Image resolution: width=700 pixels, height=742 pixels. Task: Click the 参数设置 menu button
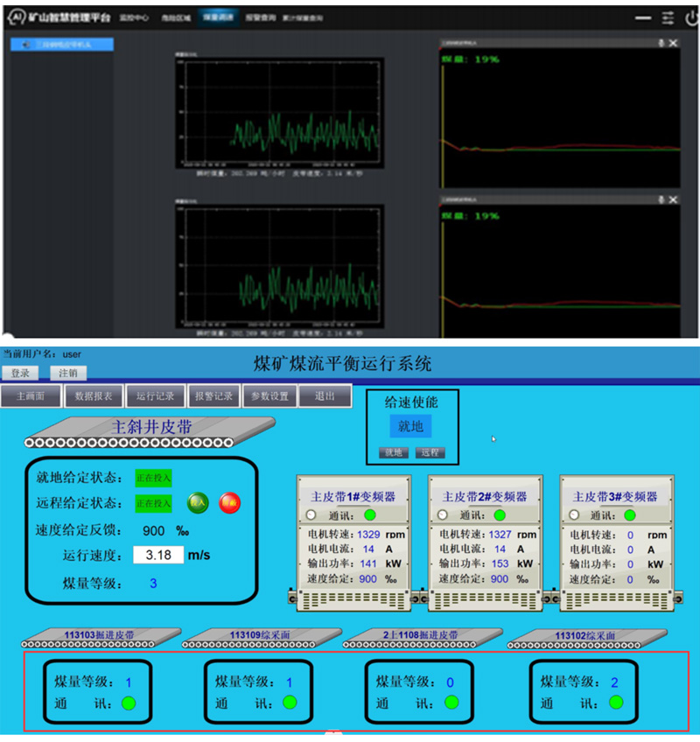pyautogui.click(x=269, y=396)
